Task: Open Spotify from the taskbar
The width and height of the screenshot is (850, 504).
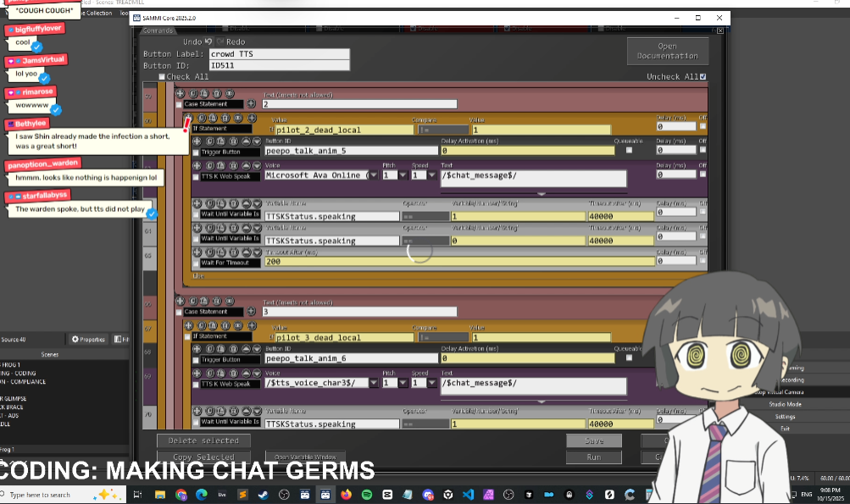Action: (367, 495)
